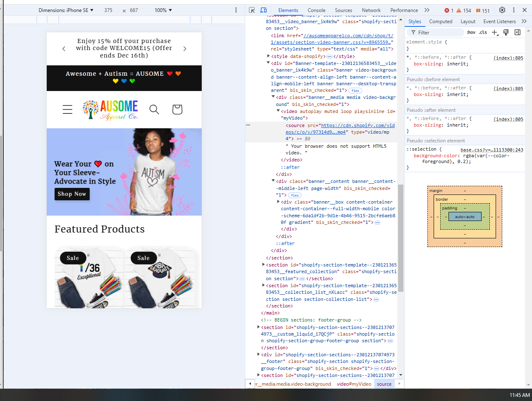
Task: Click the AUSOME Apparel Co. logo
Action: [110, 110]
